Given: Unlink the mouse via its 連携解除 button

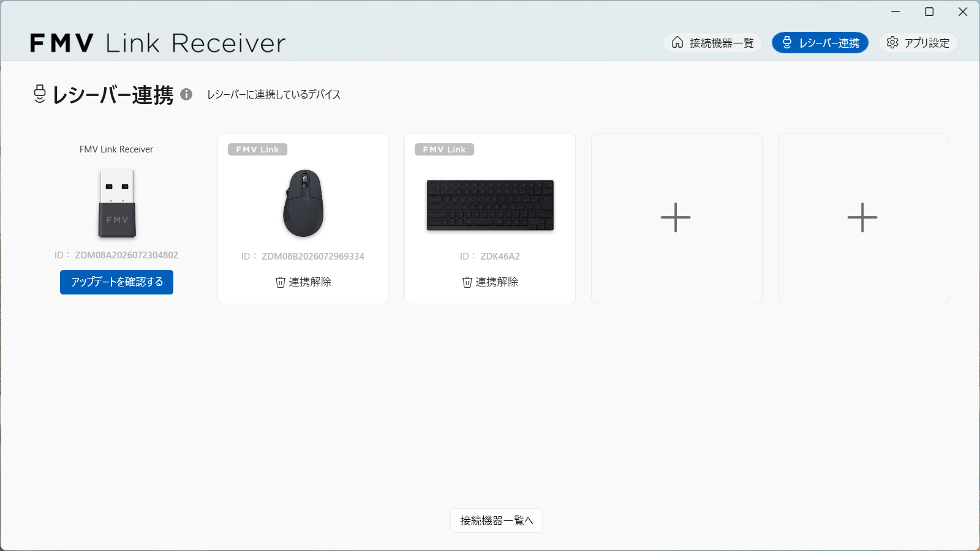Looking at the screenshot, I should point(303,282).
